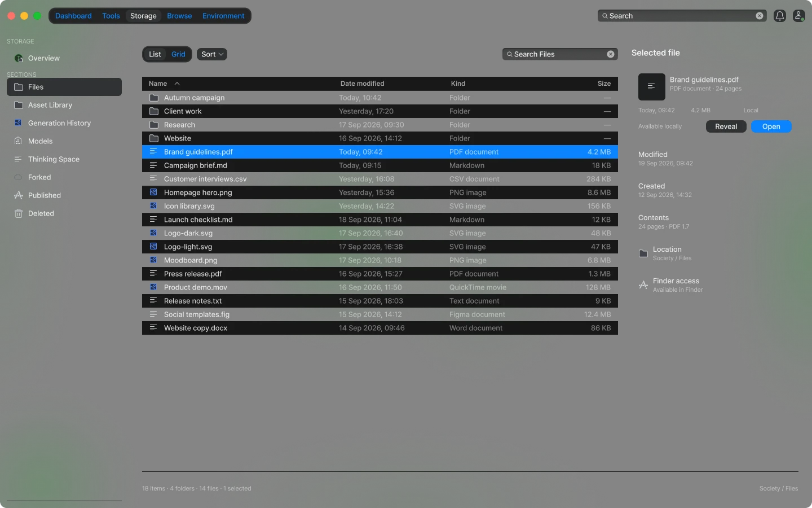Click the Deleted trash icon
This screenshot has width=812, height=508.
[19, 213]
